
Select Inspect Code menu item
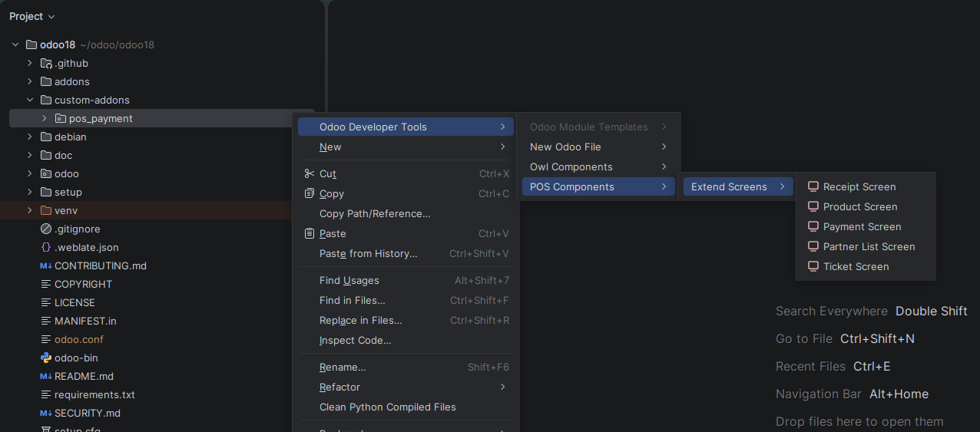click(406, 340)
